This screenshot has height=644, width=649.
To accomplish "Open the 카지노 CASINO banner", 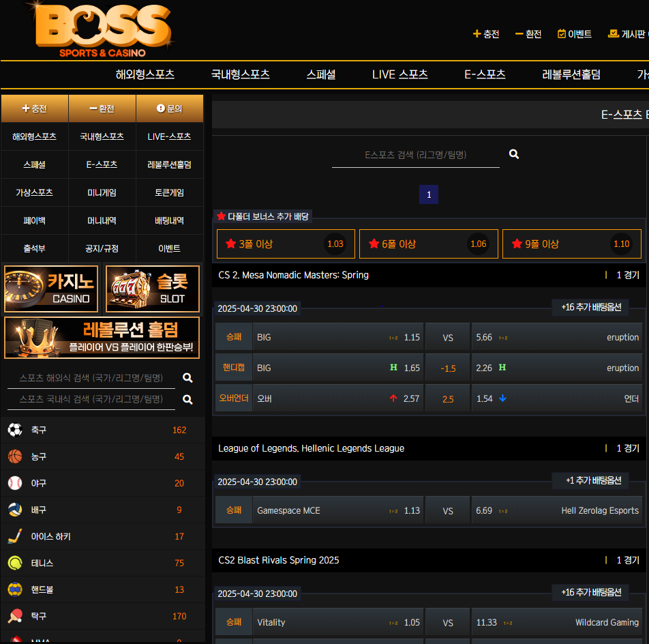I will (x=51, y=289).
